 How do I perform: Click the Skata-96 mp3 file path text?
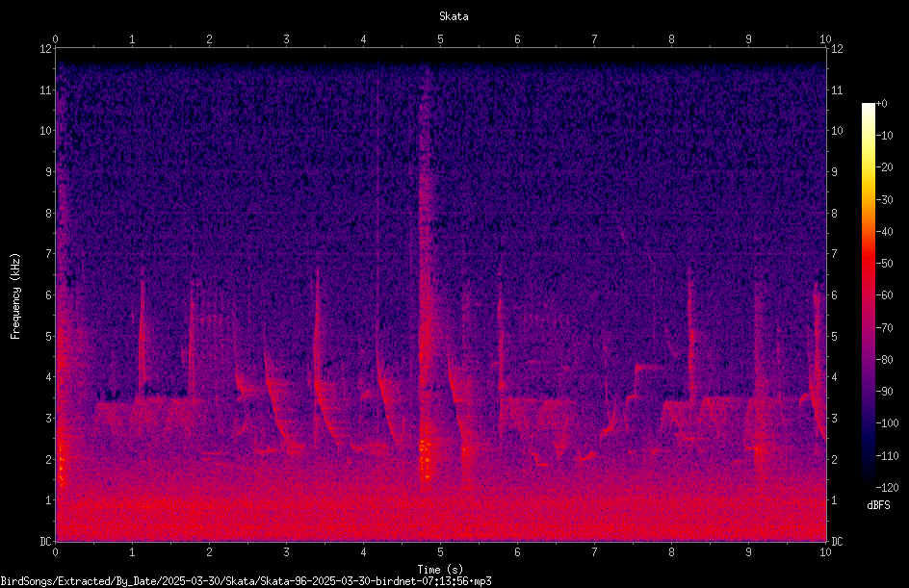tap(246, 581)
